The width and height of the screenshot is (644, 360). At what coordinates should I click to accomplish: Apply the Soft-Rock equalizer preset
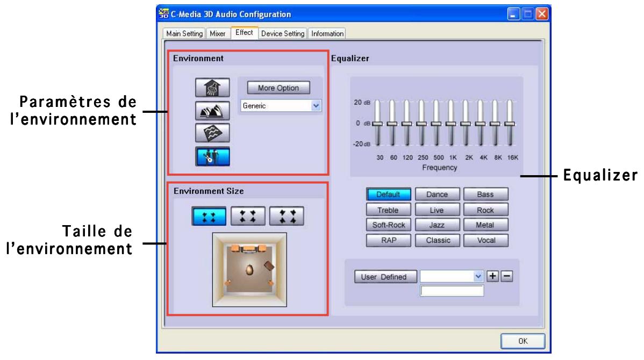[388, 225]
